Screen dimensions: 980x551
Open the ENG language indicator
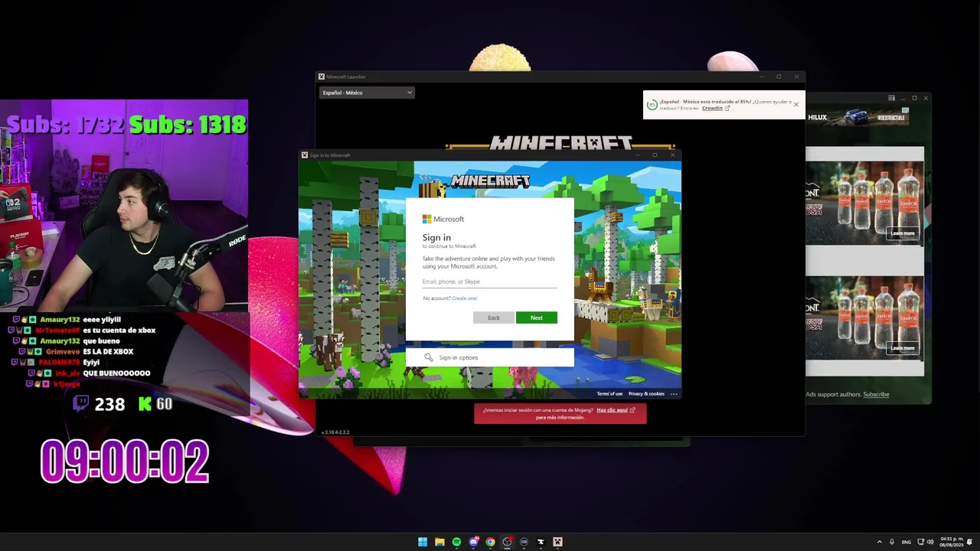coord(906,542)
